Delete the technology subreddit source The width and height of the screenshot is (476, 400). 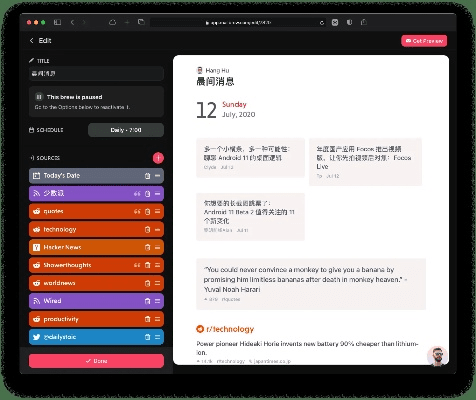coord(147,229)
